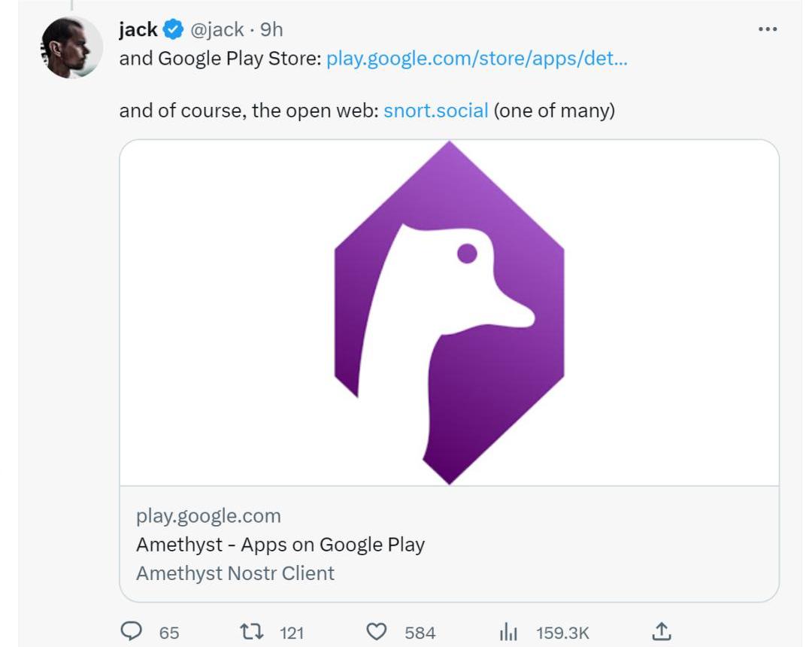This screenshot has height=647, width=812.
Task: Click the jack display name
Action: 138,30
